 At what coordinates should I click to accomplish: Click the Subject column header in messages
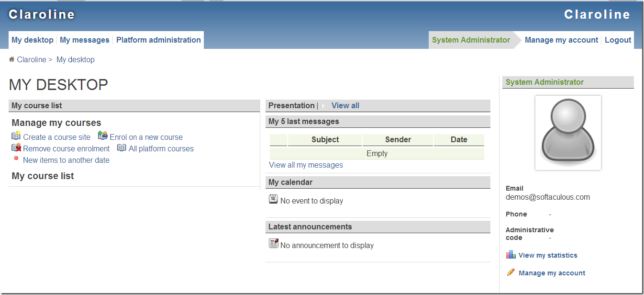pos(325,140)
